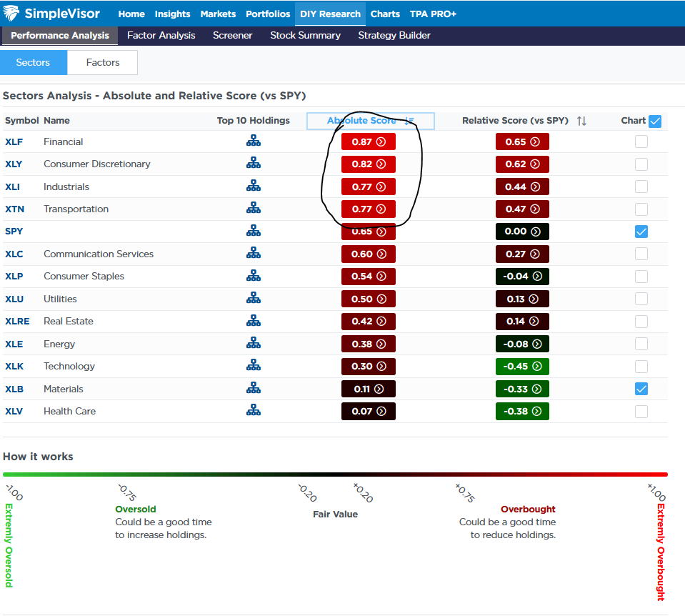Open Charts from top navigation
The height and width of the screenshot is (616, 685).
click(385, 14)
